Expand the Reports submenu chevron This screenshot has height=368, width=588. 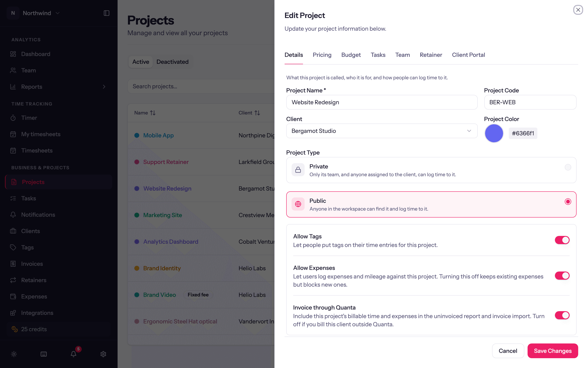pos(104,87)
